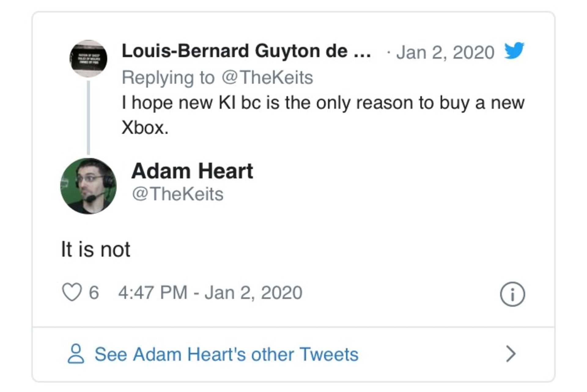Click the like count number 6

pyautogui.click(x=94, y=292)
